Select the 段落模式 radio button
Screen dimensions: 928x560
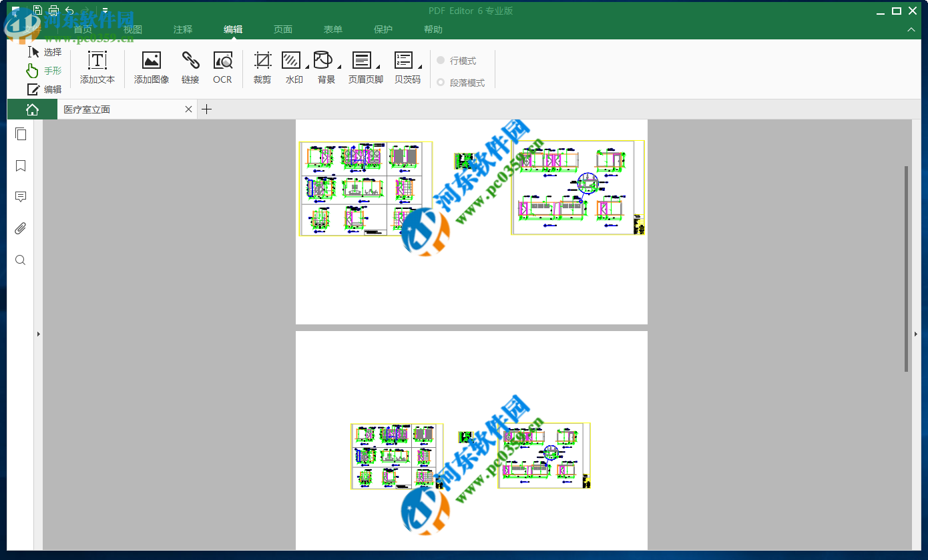coord(440,82)
